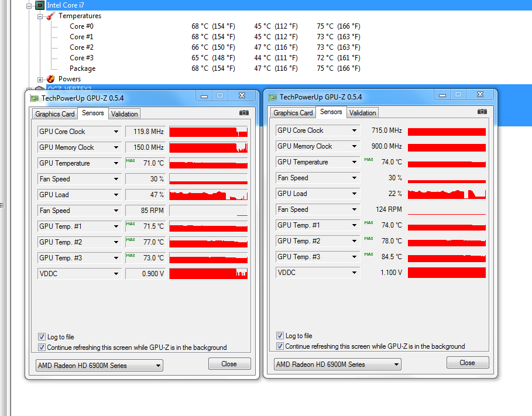Click the VDDC graph in left GPU-Z window
The width and height of the screenshot is (532, 416).
(x=208, y=274)
